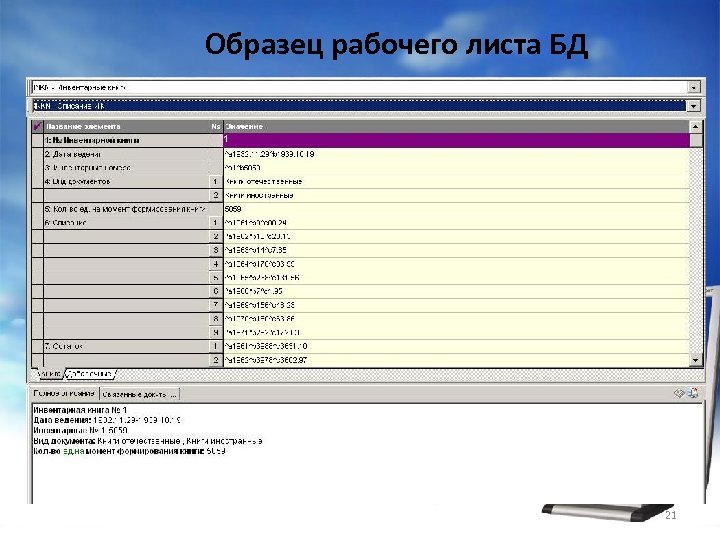Click the checkmark icon in the table header

pos(38,126)
